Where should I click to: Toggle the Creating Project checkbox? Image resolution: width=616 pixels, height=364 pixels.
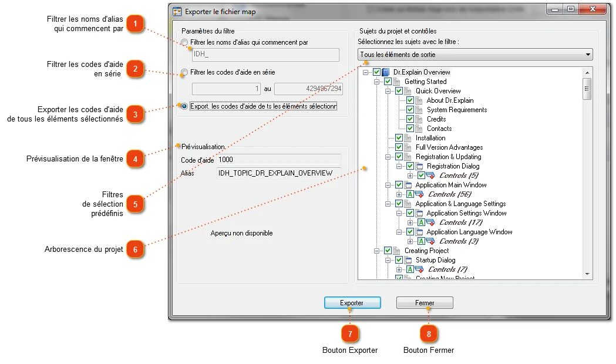[x=388, y=251]
